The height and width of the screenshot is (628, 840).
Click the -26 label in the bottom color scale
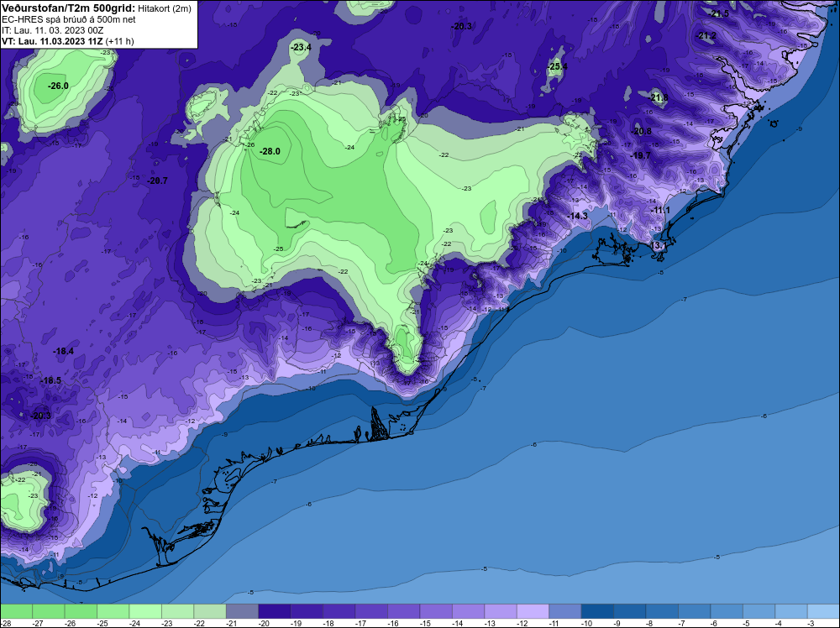pos(70,623)
